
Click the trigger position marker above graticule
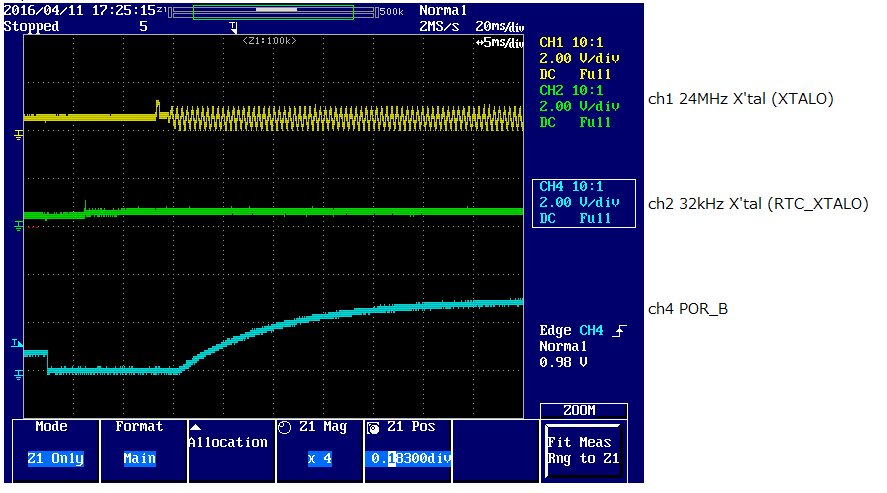click(233, 27)
